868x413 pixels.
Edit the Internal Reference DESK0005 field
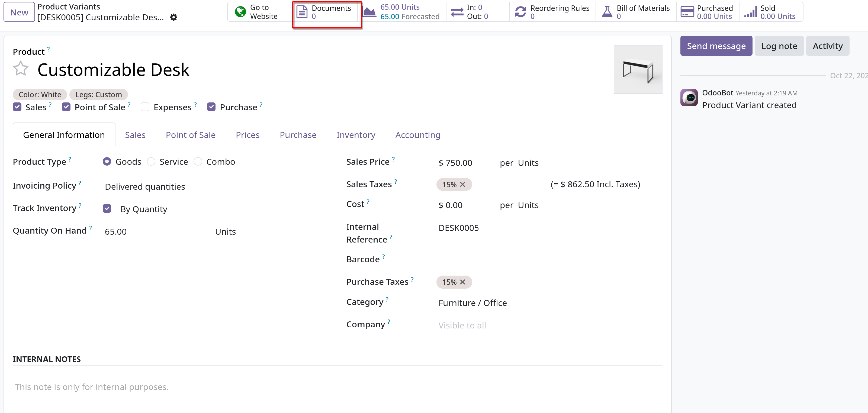(549, 228)
